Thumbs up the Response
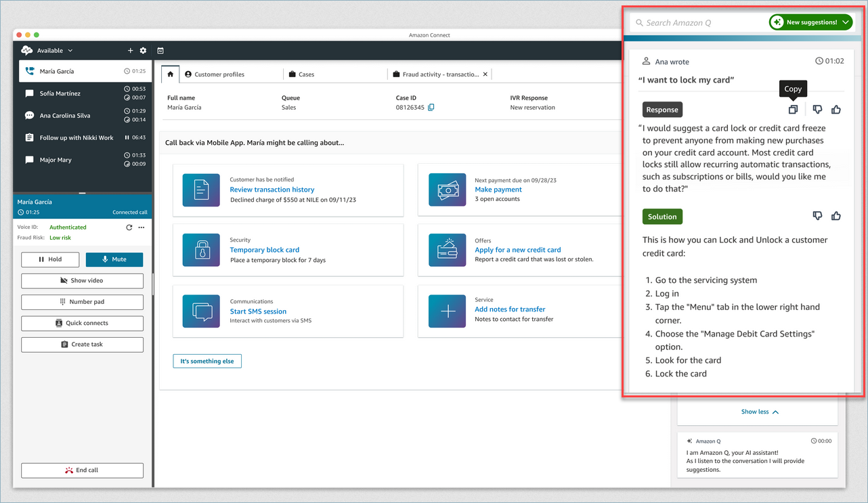Viewport: 868px width, 503px height. point(836,109)
